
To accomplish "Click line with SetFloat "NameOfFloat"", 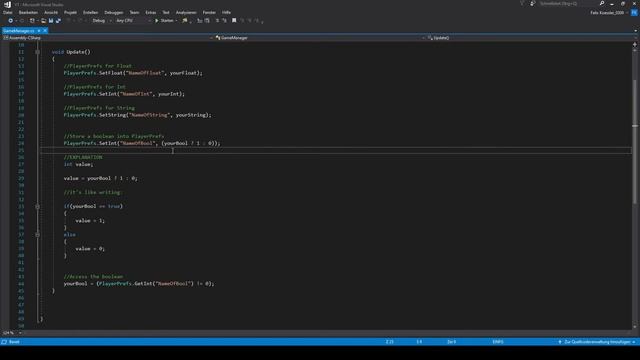I will coord(133,73).
